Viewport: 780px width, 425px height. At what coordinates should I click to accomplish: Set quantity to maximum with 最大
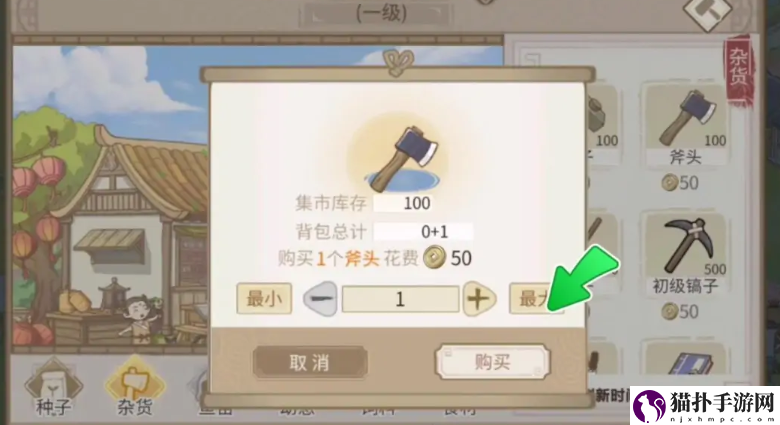point(536,299)
